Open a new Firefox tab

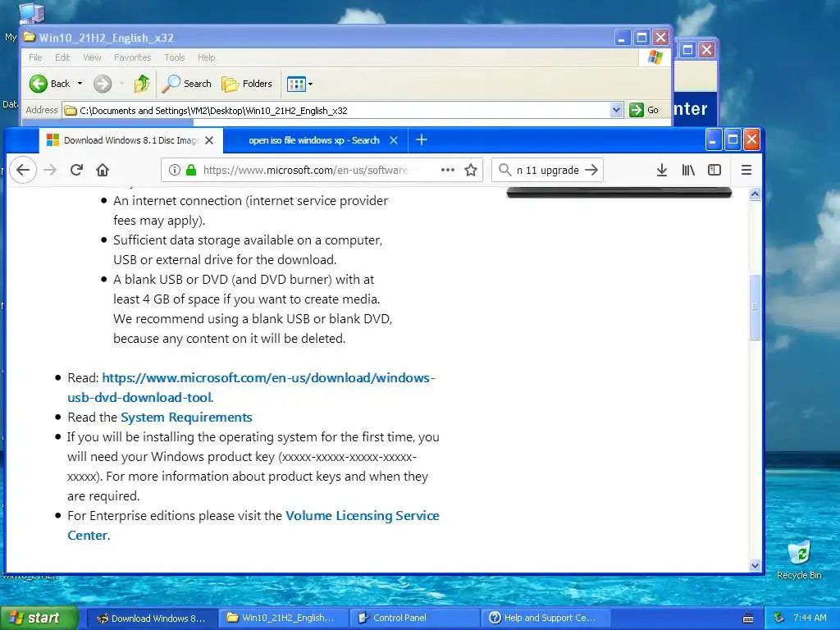click(x=422, y=139)
